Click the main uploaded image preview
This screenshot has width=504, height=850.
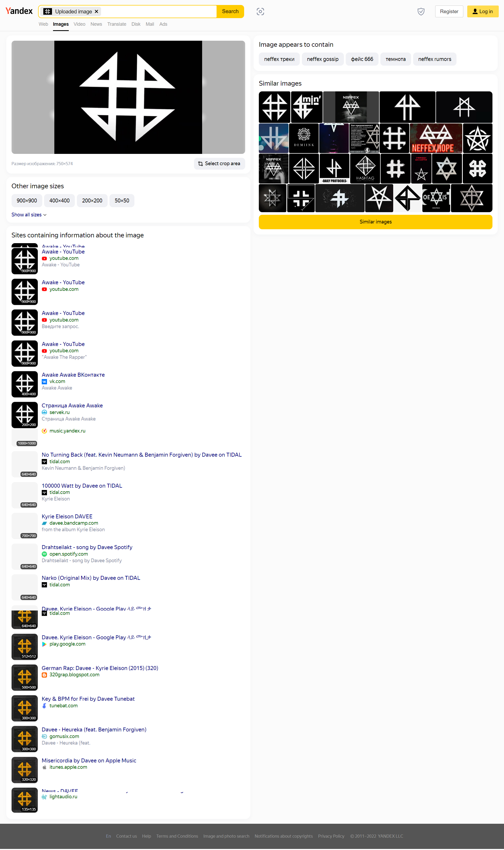coord(128,97)
